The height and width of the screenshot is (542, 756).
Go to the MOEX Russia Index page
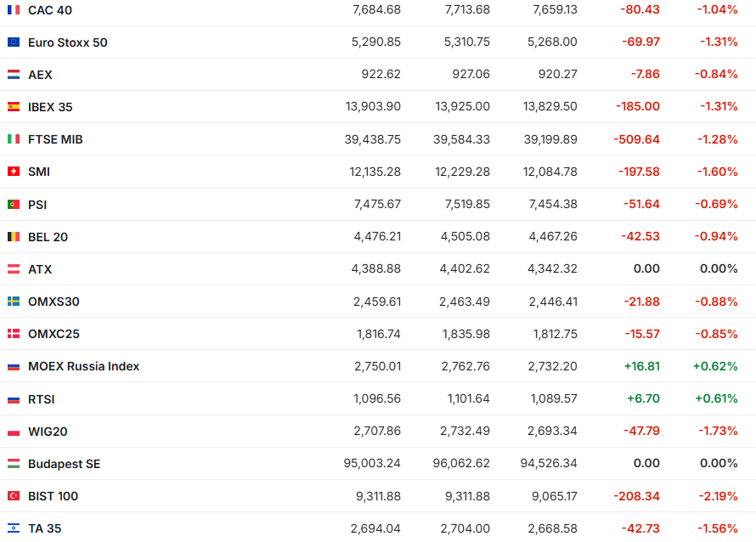click(83, 366)
